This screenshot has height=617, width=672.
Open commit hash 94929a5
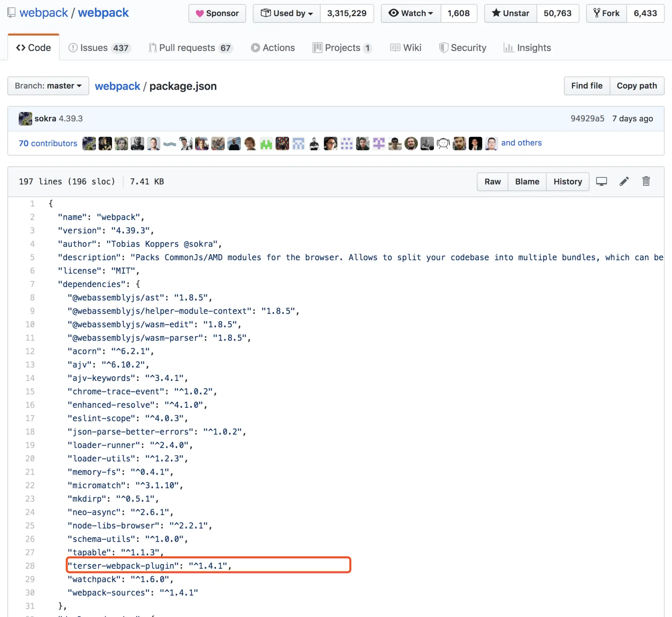587,119
